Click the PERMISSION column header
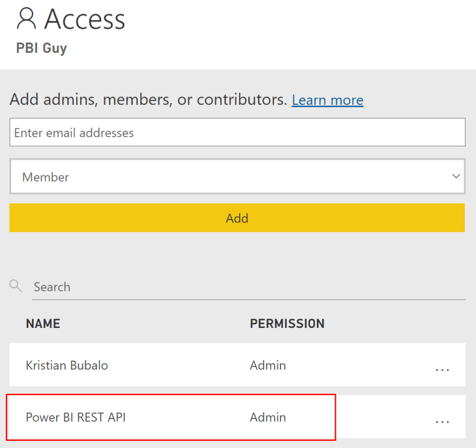Image resolution: width=476 pixels, height=448 pixels. coord(287,324)
